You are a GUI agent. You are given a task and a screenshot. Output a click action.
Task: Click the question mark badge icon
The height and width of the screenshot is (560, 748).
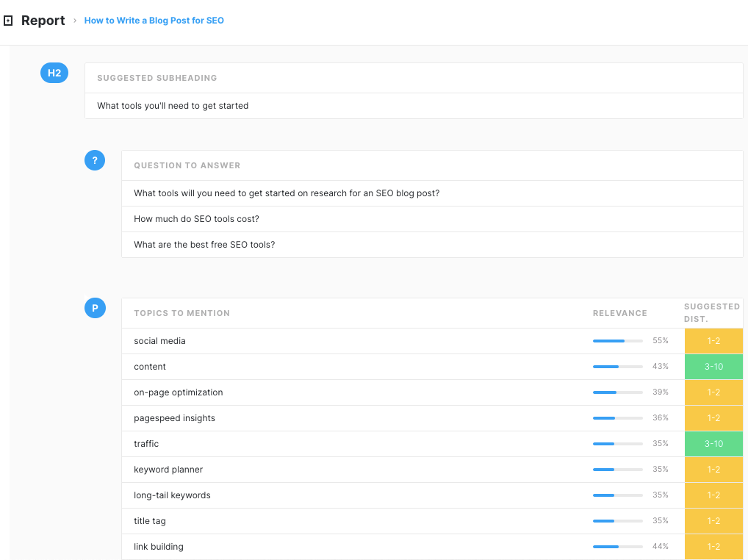(x=95, y=160)
